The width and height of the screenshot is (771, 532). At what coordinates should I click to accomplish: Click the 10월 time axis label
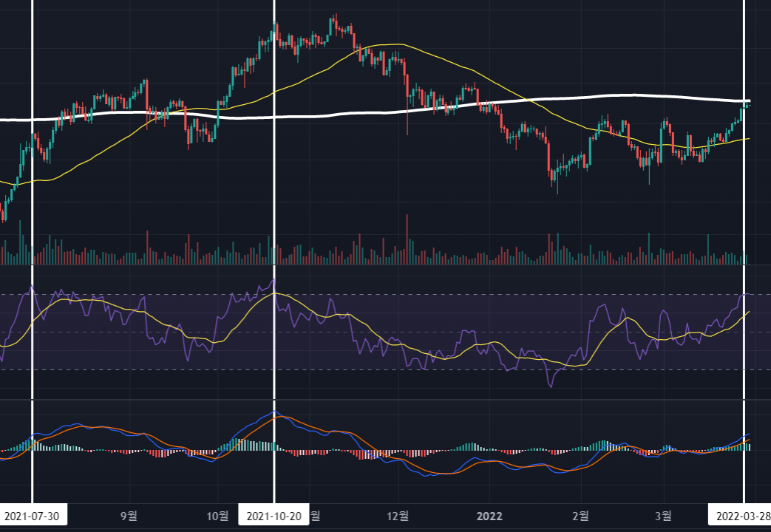pos(217,516)
